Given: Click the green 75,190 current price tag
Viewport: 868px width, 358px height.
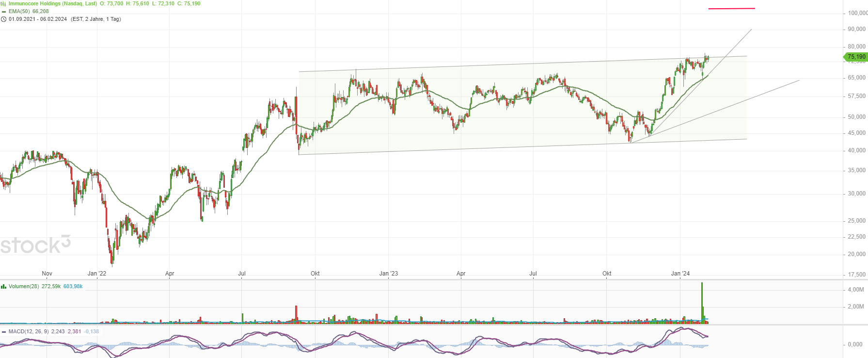Looking at the screenshot, I should (x=856, y=57).
